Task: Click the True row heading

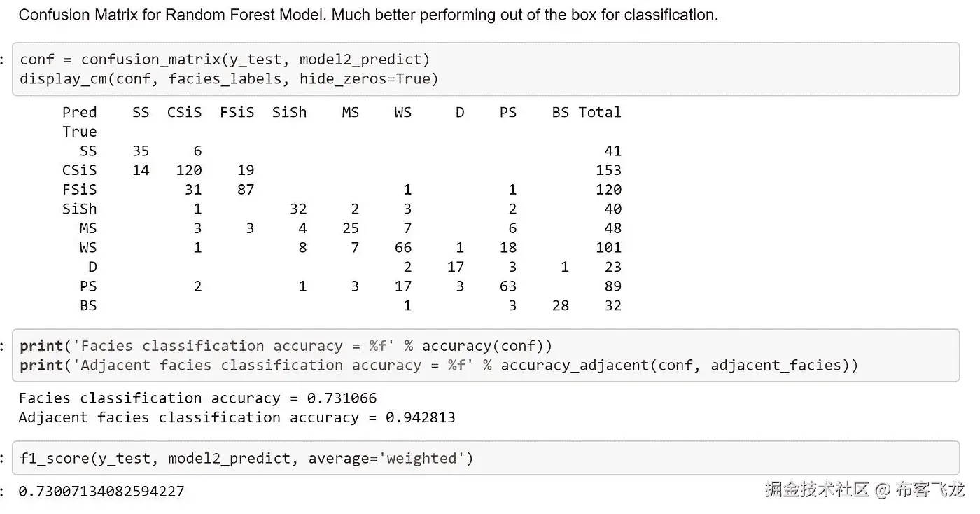Action: click(80, 132)
